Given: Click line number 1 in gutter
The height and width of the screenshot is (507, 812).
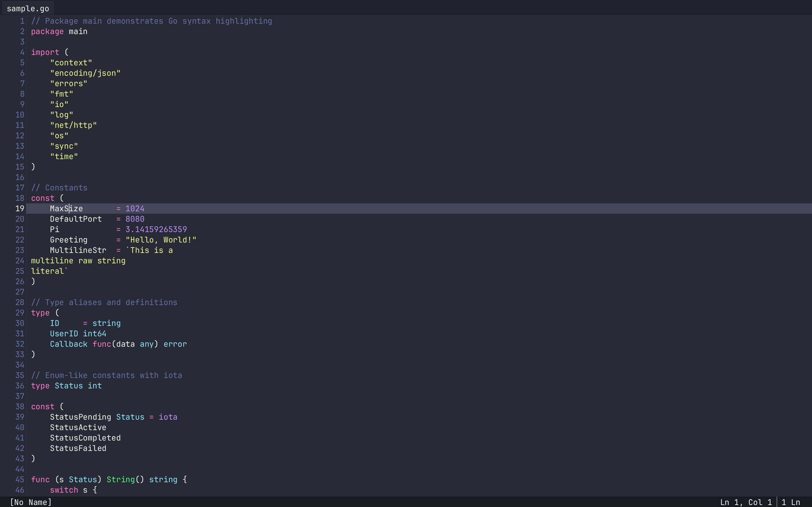Looking at the screenshot, I should [22, 21].
